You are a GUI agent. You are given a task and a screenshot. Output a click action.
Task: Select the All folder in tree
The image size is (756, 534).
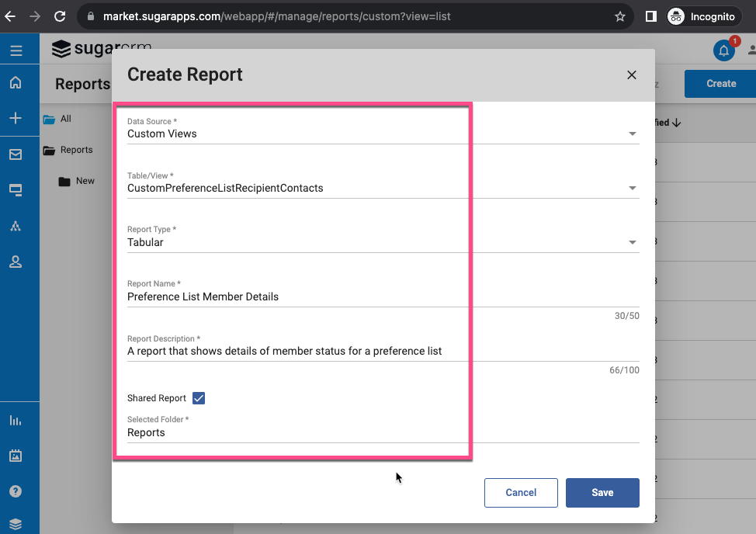65,119
